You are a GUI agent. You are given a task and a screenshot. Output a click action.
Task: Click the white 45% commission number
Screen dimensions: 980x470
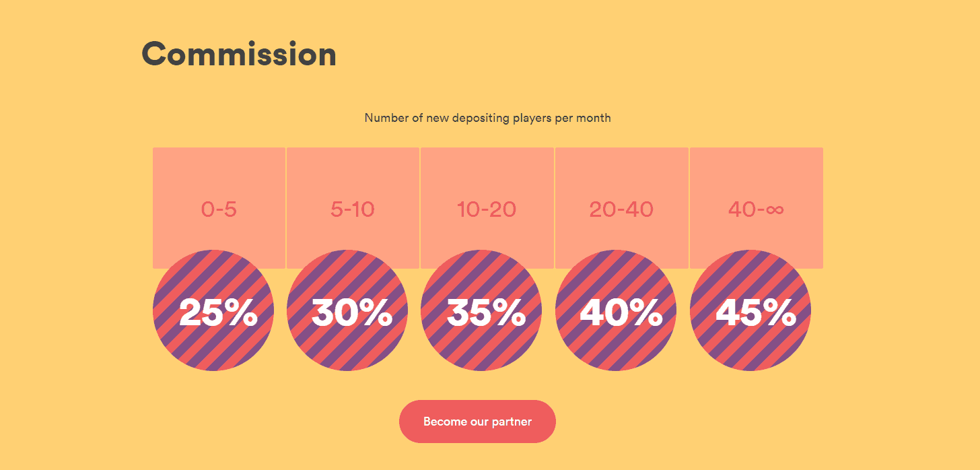756,312
